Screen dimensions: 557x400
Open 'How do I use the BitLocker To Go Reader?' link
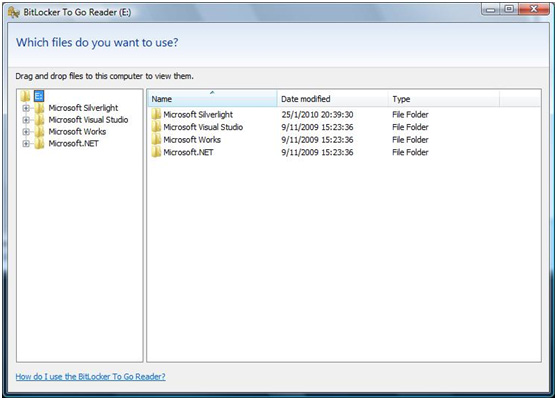tap(90, 376)
